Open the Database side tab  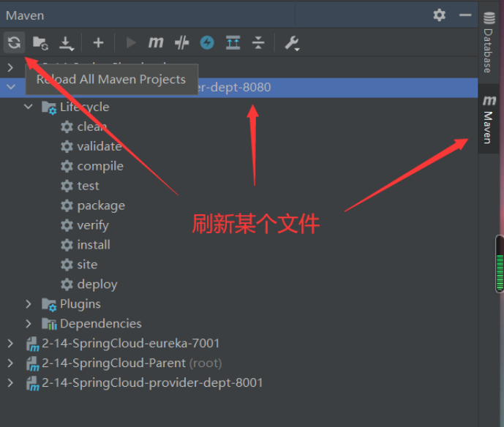point(489,42)
